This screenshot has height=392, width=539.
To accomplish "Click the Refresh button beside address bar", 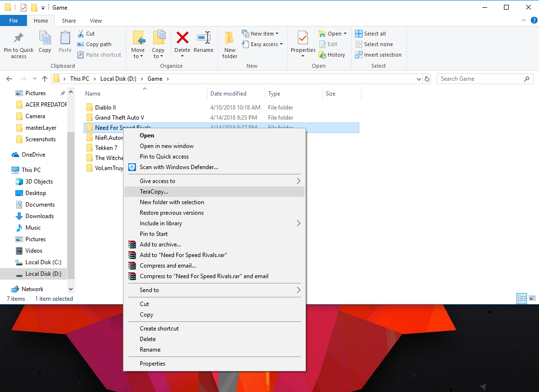I will coord(427,79).
